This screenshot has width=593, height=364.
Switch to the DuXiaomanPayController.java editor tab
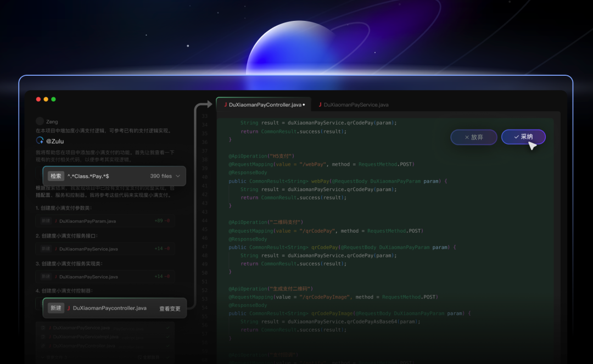pyautogui.click(x=264, y=105)
